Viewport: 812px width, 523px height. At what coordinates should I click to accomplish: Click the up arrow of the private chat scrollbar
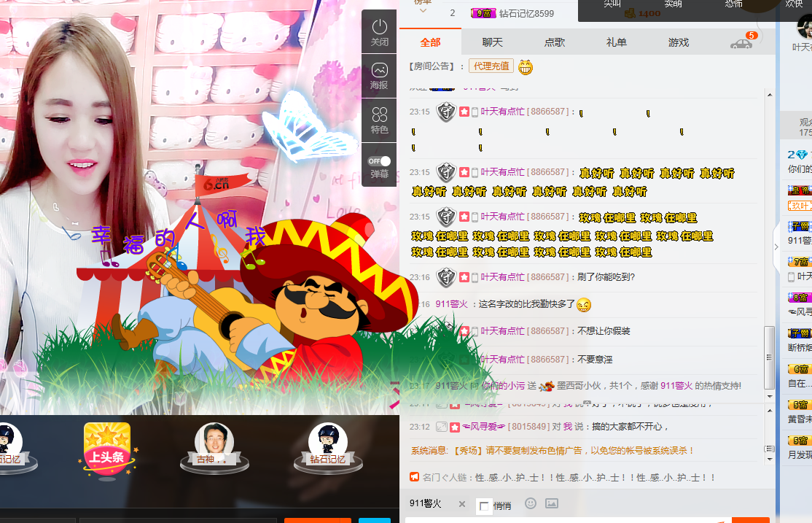(770, 411)
